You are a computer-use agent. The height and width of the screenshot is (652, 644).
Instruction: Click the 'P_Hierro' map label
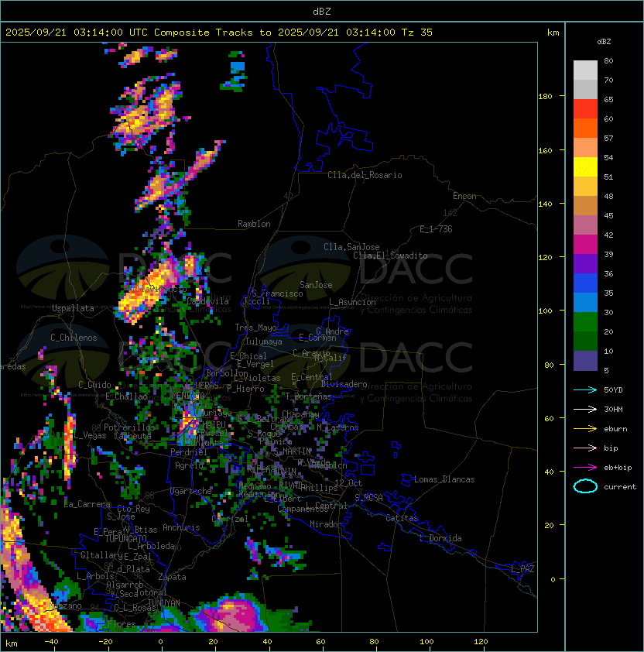point(245,389)
